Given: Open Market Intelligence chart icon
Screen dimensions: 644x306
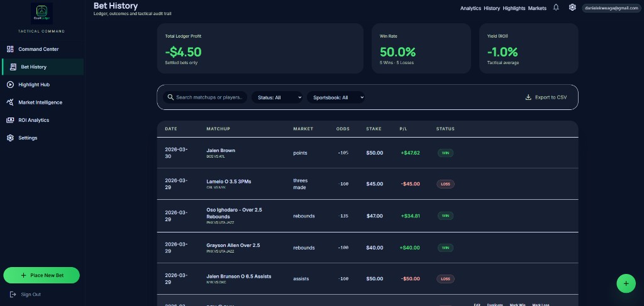Looking at the screenshot, I should (x=10, y=102).
